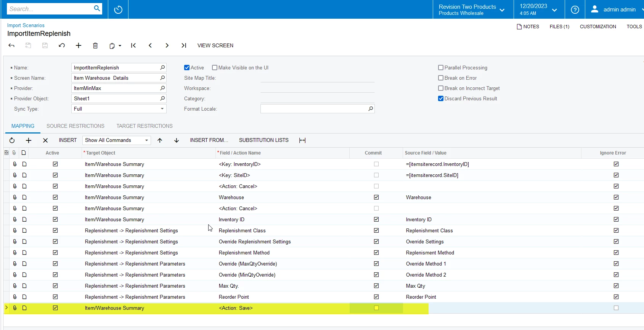Screen dimensions: 644x330
Task: Move mapping row up
Action: [160, 140]
